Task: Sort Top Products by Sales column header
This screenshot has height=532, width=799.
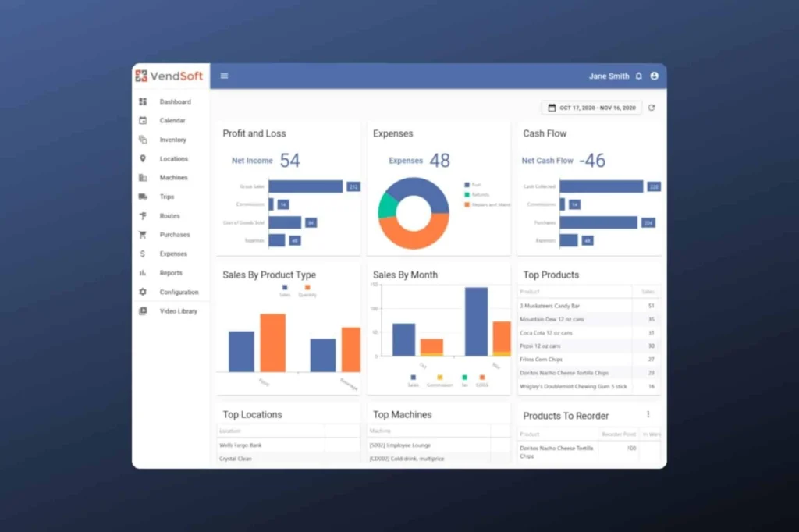Action: (648, 292)
